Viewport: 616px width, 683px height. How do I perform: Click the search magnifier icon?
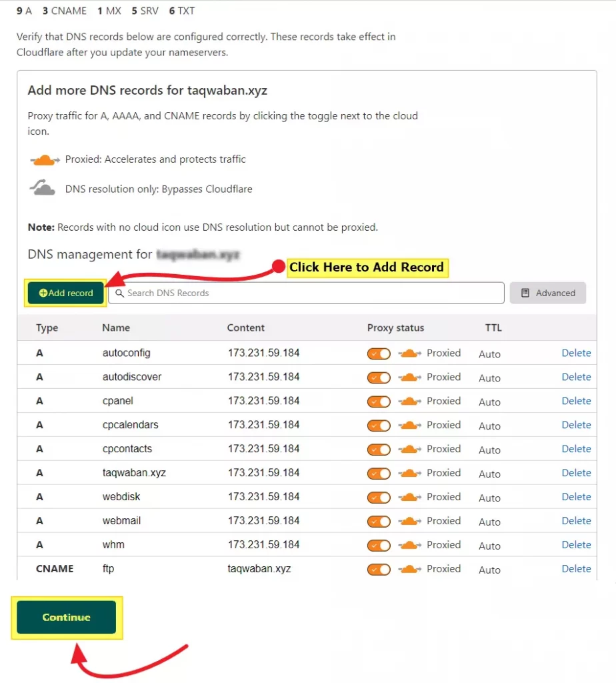pos(119,293)
